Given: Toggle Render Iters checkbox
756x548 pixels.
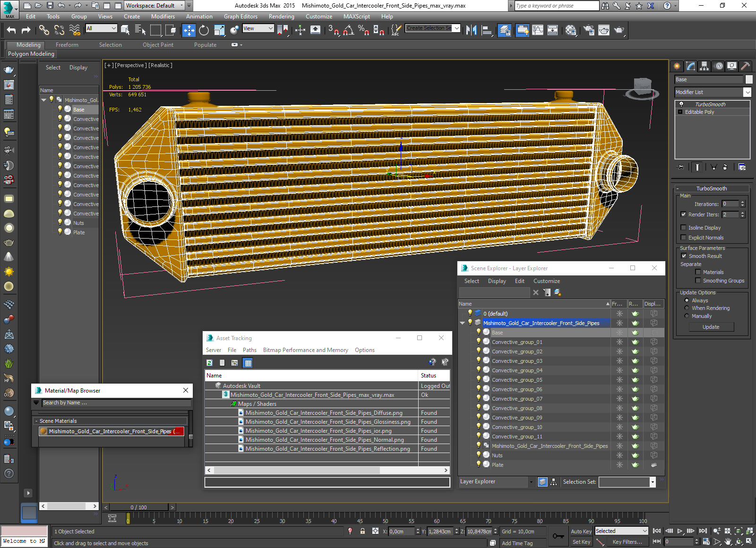Looking at the screenshot, I should click(683, 214).
